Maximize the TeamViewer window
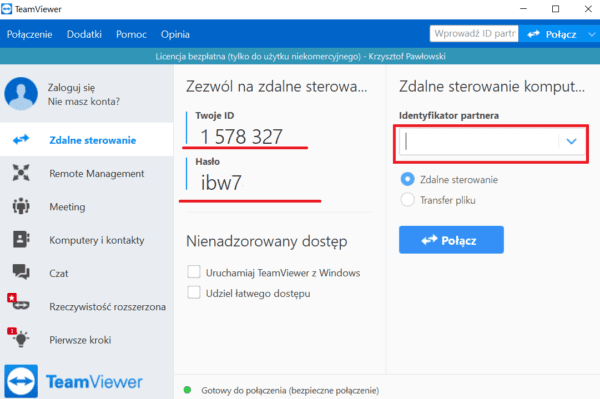Image resolution: width=600 pixels, height=399 pixels. [x=556, y=9]
